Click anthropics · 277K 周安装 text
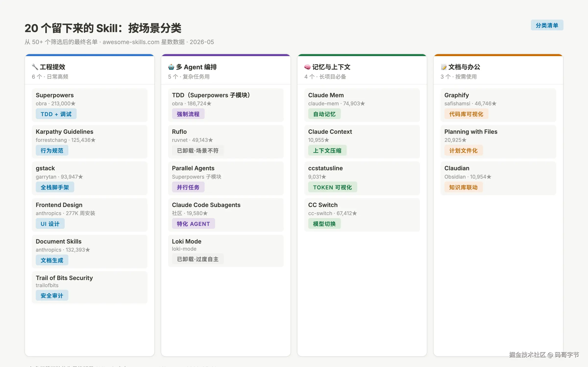Viewport: 588px width, 367px height. [65, 213]
